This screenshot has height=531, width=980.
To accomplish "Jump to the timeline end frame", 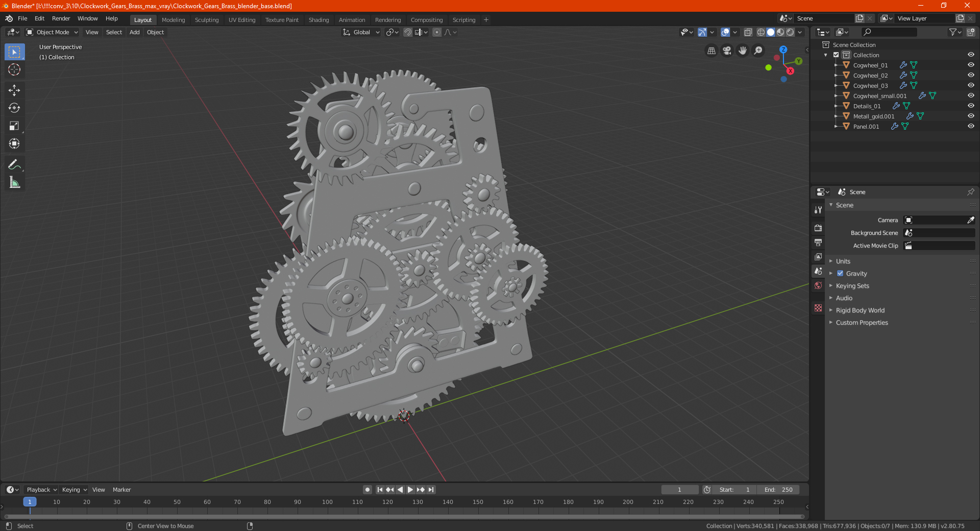I will [431, 490].
